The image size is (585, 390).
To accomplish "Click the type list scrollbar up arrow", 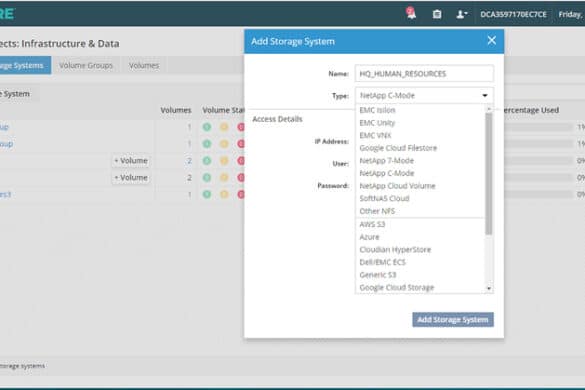I will click(x=489, y=109).
